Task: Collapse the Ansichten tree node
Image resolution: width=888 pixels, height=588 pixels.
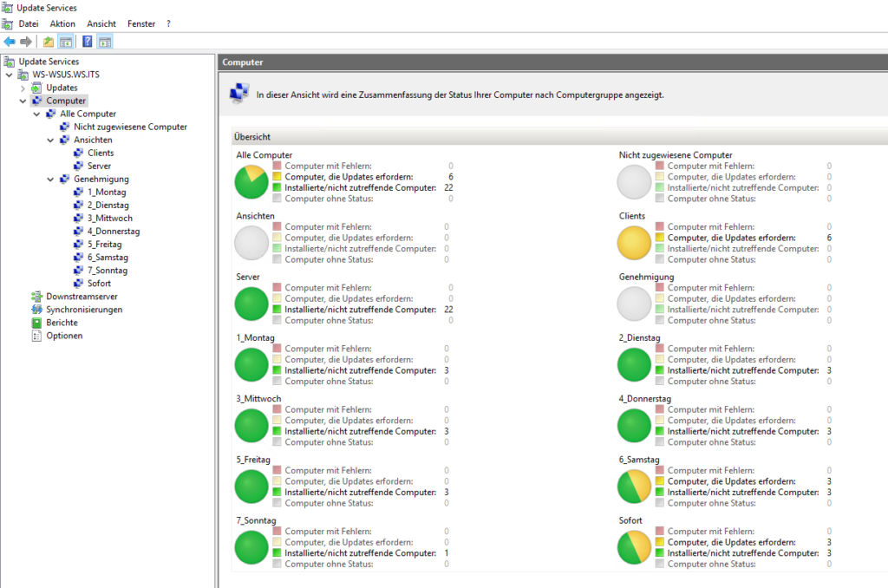Action: point(50,140)
